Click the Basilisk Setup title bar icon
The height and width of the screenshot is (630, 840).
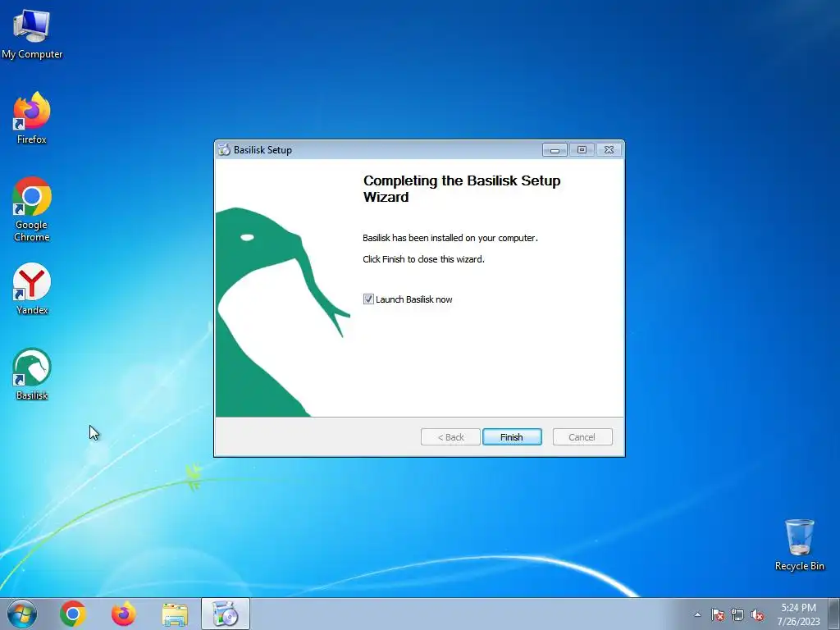[224, 150]
